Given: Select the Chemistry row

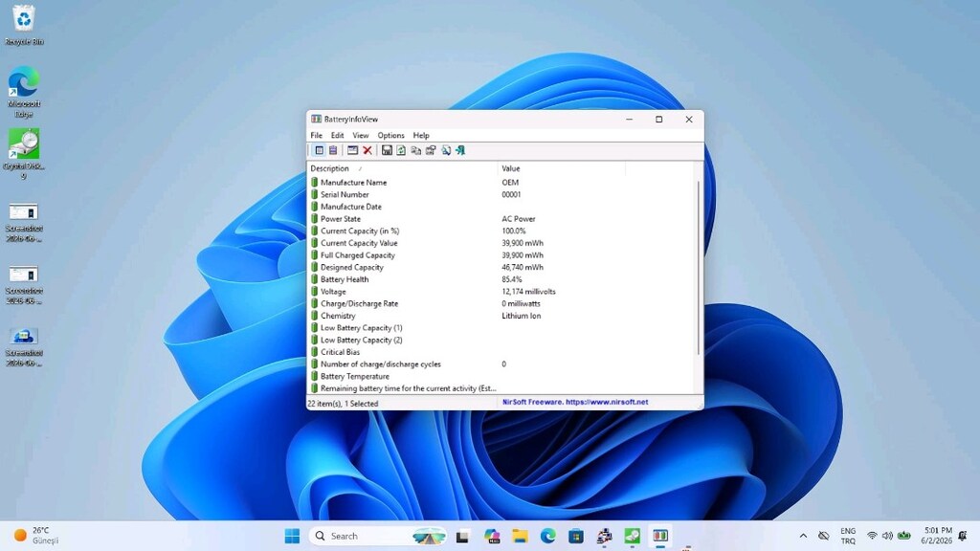Looking at the screenshot, I should (501, 316).
